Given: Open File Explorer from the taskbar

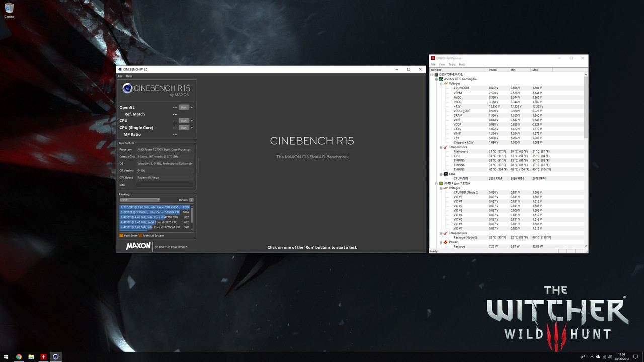Looking at the screenshot, I should point(31,357).
